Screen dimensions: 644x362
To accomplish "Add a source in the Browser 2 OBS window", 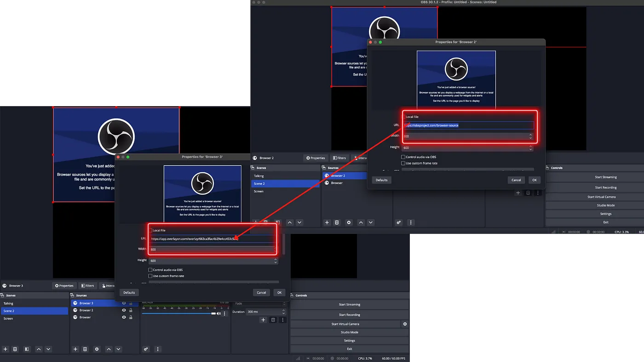I will 327,222.
